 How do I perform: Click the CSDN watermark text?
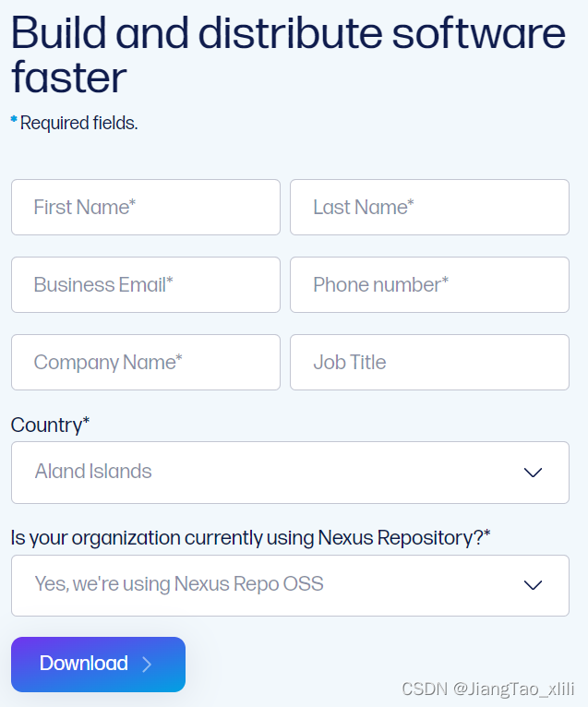click(x=425, y=689)
